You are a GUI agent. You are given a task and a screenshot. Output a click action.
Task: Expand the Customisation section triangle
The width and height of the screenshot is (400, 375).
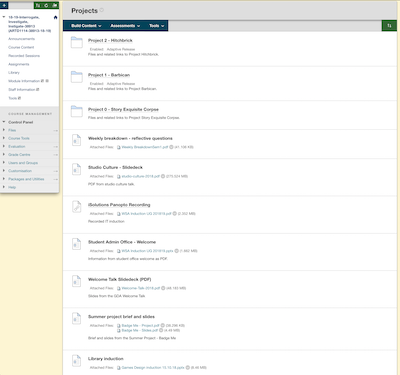tap(4, 171)
